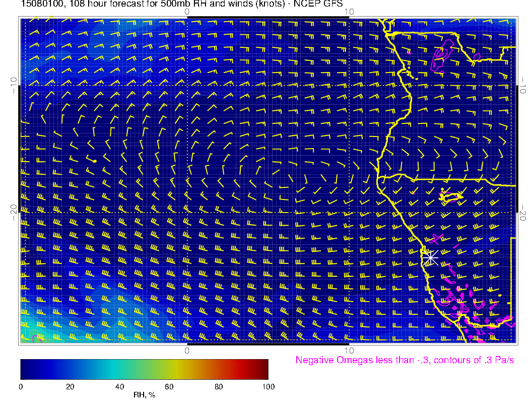Click the dark blue end of the RH colorbar

(x=25, y=369)
